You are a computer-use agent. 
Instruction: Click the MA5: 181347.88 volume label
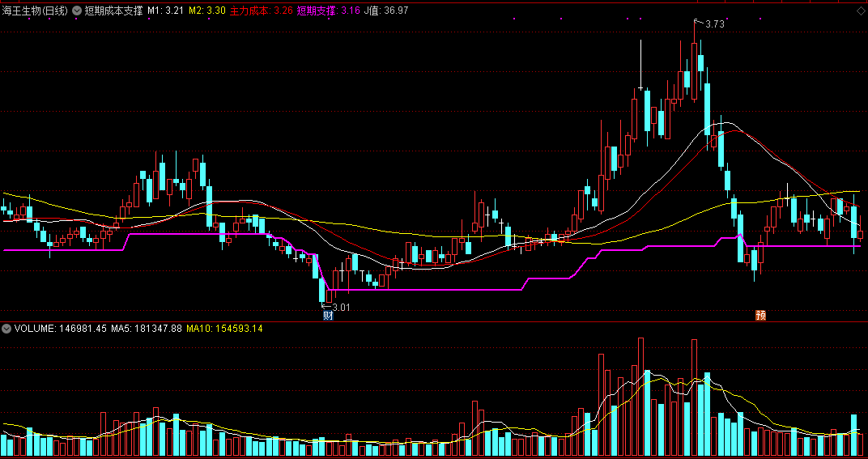147,329
